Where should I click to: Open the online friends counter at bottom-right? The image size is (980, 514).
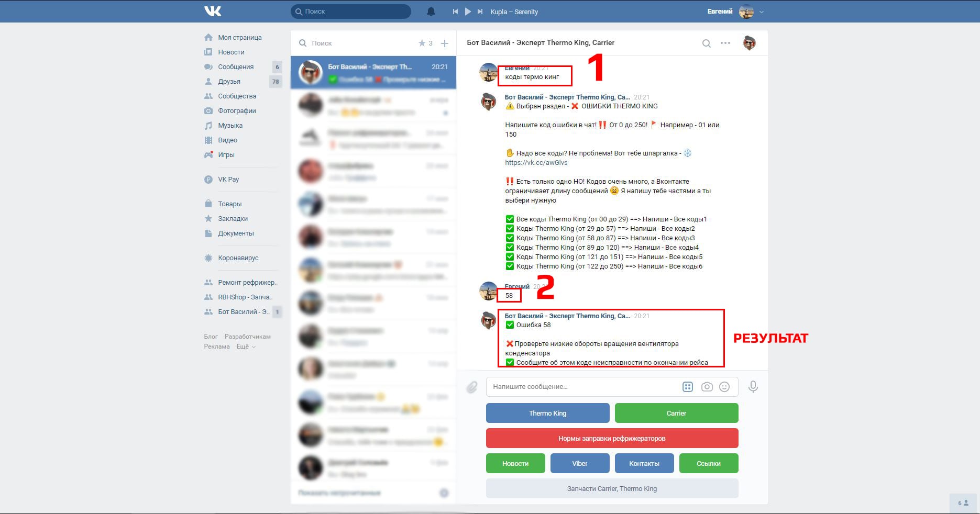pos(963,503)
